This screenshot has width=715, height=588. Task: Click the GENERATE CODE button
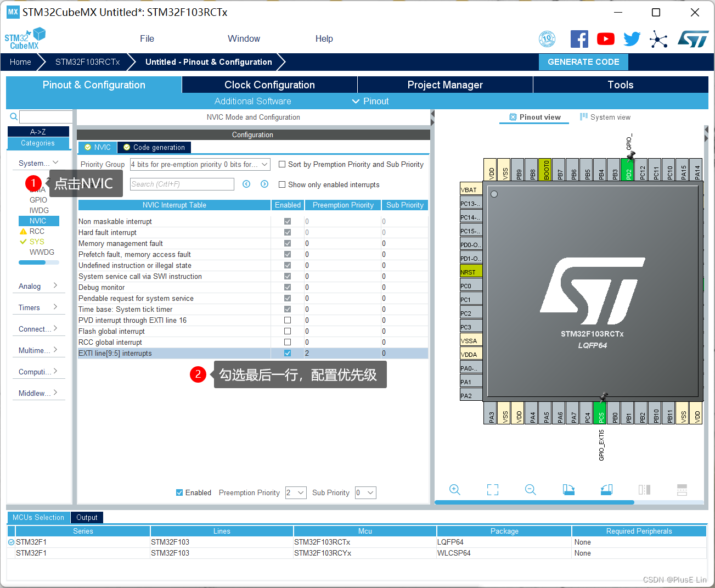click(583, 62)
